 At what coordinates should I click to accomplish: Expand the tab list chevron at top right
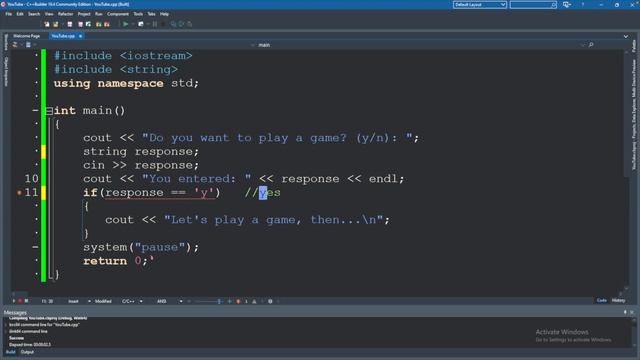click(x=626, y=37)
